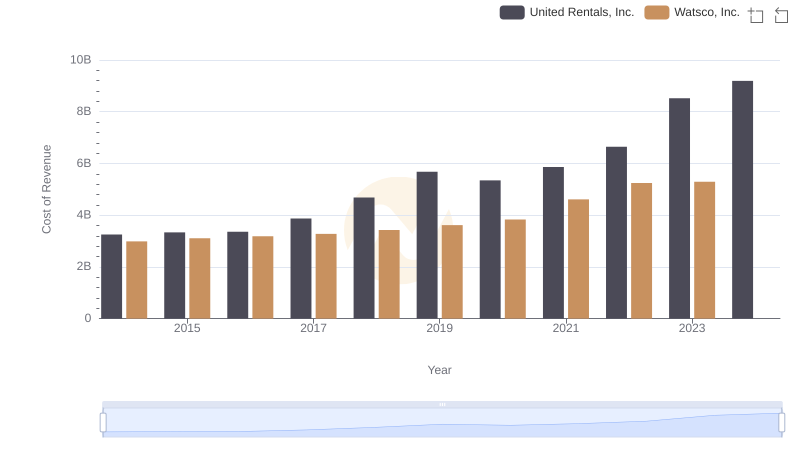Click the United Rentals dark legend swatch
Viewport: 800px width, 461px height.
click(x=512, y=12)
